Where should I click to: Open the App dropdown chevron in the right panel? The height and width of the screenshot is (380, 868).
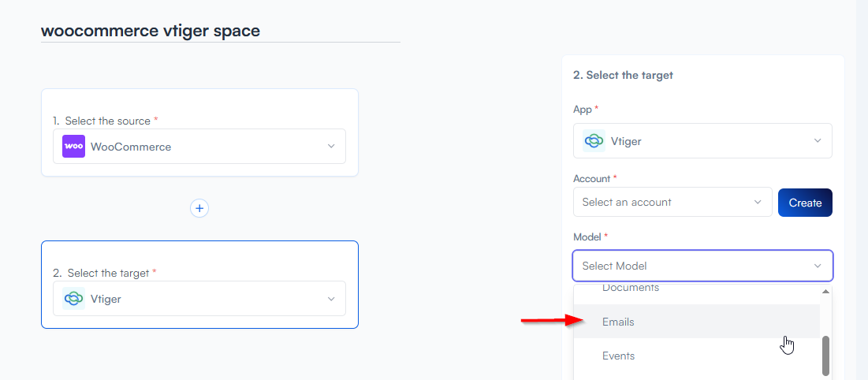tap(818, 141)
